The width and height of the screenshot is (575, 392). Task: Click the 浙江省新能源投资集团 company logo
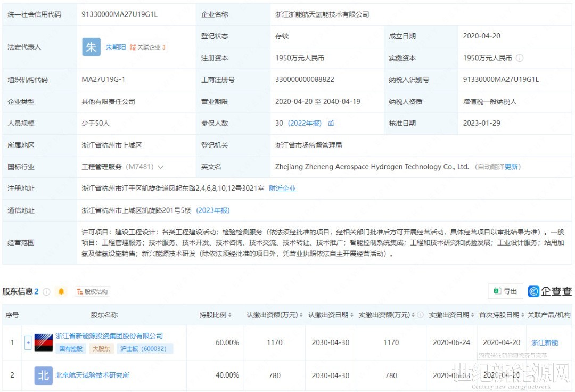click(43, 342)
